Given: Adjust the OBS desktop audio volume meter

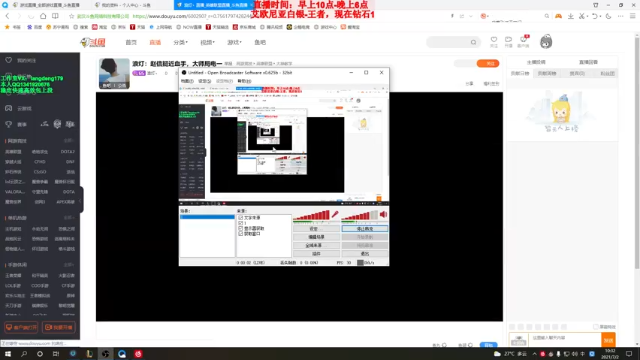Looking at the screenshot, I should (x=360, y=215).
